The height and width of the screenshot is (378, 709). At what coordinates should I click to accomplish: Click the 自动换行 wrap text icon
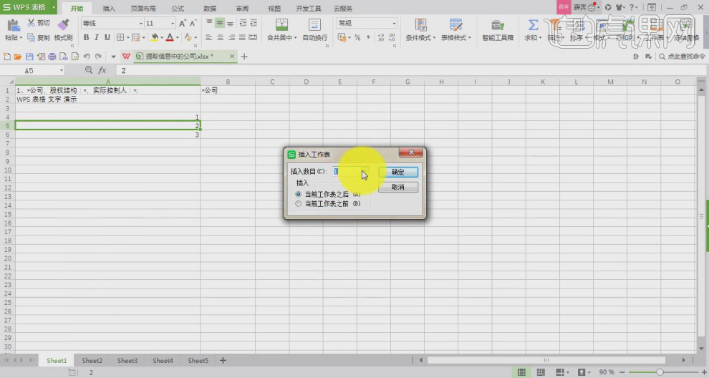pos(314,25)
